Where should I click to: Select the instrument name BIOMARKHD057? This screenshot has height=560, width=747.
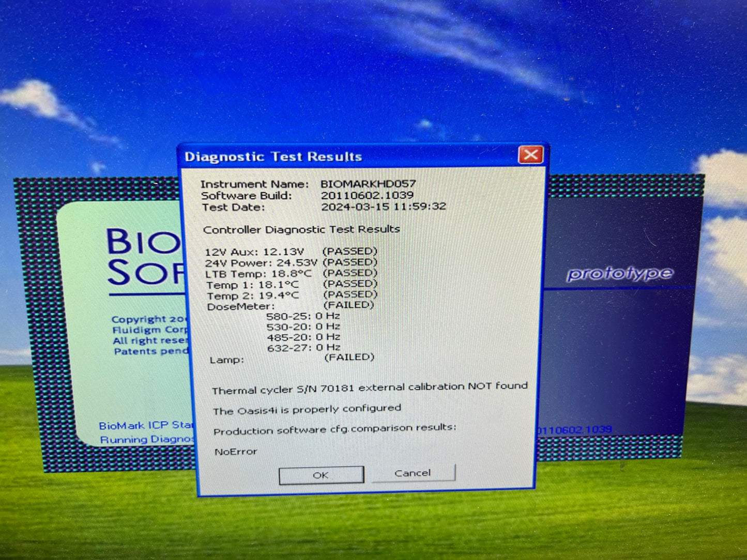click(x=368, y=184)
